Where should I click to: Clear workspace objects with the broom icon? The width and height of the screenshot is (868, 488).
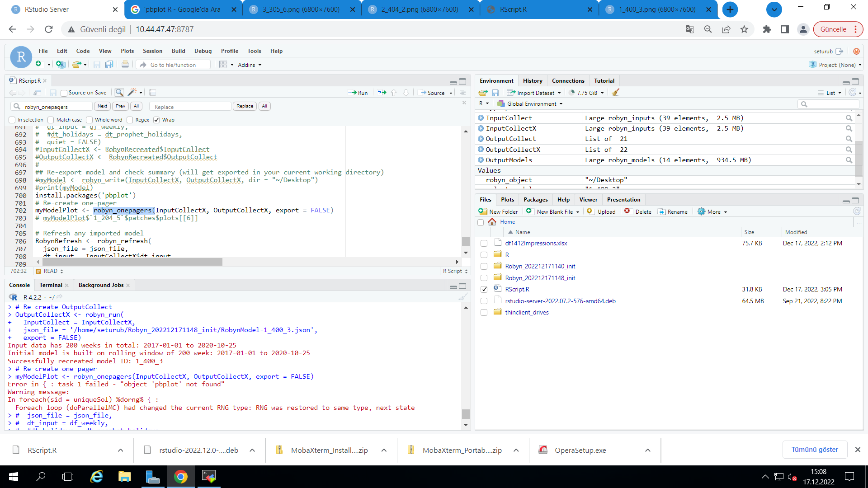(615, 93)
